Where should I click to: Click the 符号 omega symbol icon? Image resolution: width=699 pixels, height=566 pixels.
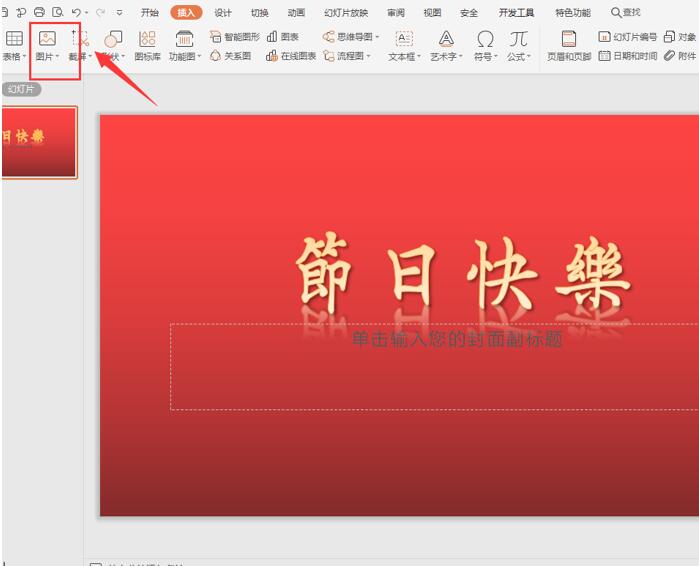point(485,39)
